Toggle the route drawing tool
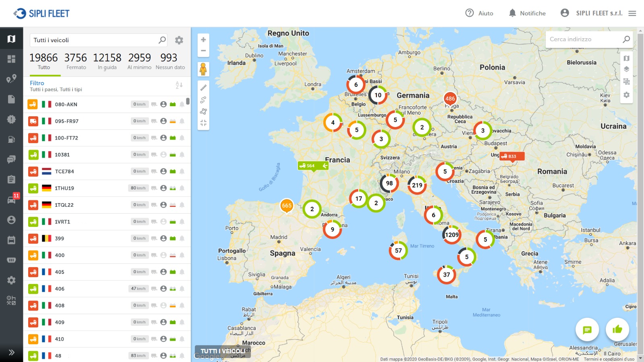 click(x=203, y=99)
